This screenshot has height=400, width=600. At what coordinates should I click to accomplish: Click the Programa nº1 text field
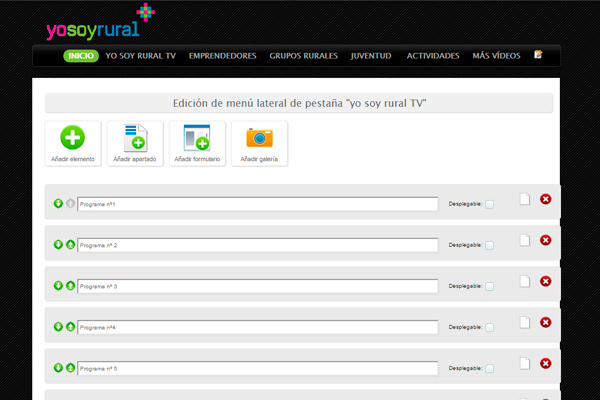258,204
